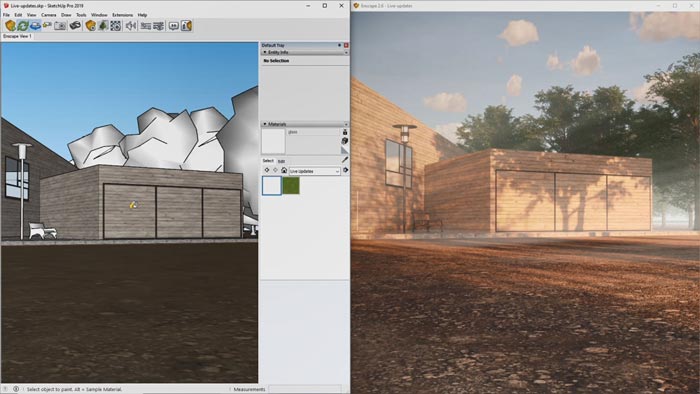The width and height of the screenshot is (700, 394).
Task: Click the Create Material cube icon
Action: (x=345, y=141)
